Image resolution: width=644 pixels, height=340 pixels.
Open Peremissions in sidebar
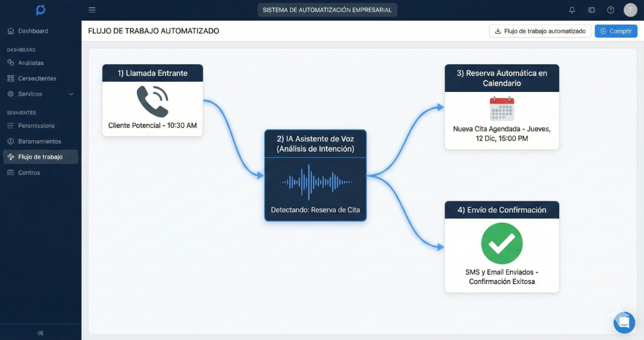click(x=36, y=126)
